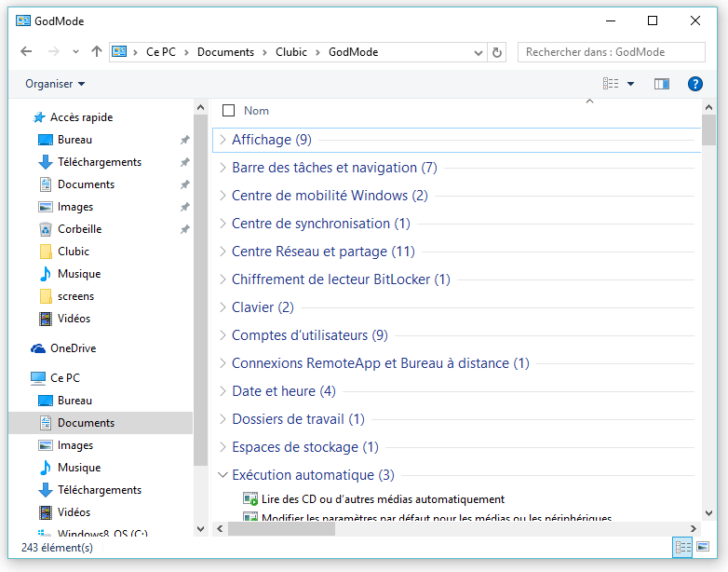Click the horizontal scrollbar thumb
Image resolution: width=728 pixels, height=572 pixels.
pos(282,529)
